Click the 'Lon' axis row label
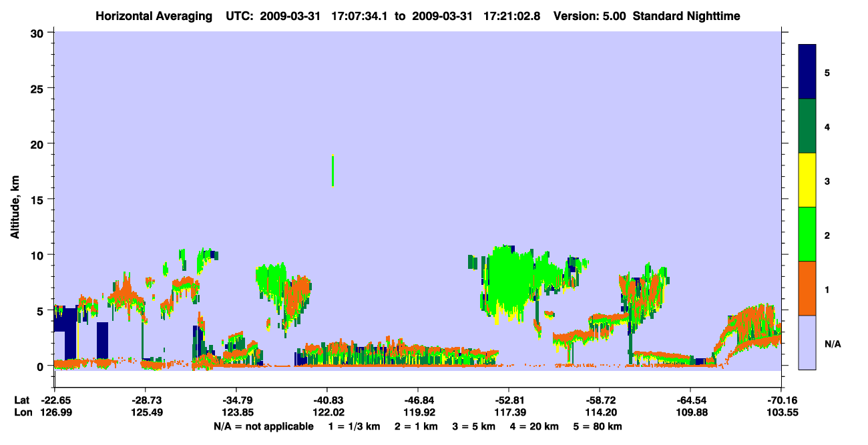Screen dimensions: 868x445 pyautogui.click(x=22, y=412)
